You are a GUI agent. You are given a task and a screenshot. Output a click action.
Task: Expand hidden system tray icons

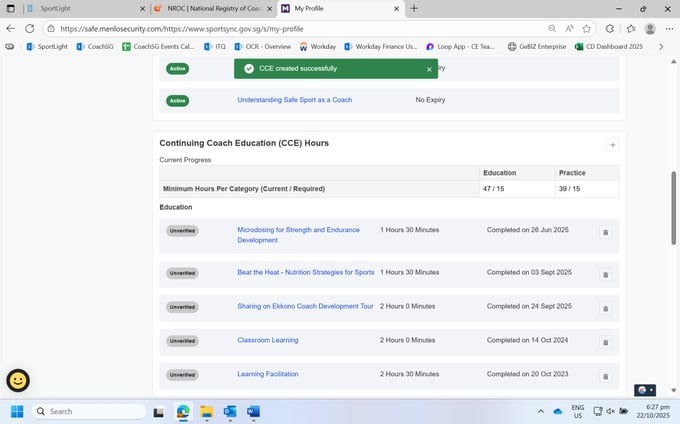coord(541,411)
